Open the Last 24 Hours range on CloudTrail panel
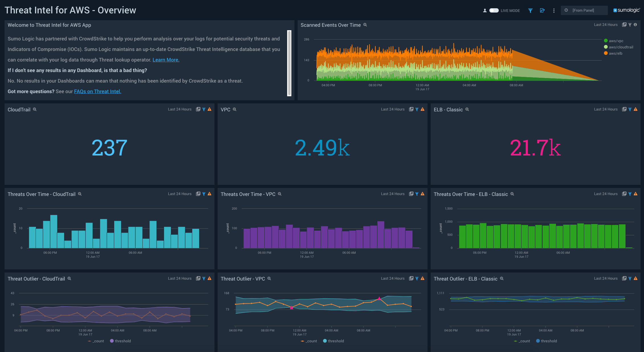The image size is (644, 352). point(180,109)
